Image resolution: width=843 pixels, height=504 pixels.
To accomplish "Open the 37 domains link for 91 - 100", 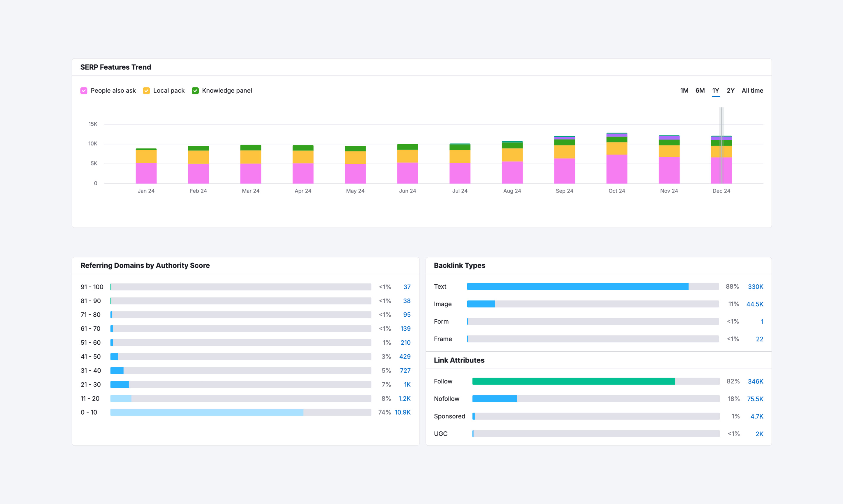I will [407, 287].
